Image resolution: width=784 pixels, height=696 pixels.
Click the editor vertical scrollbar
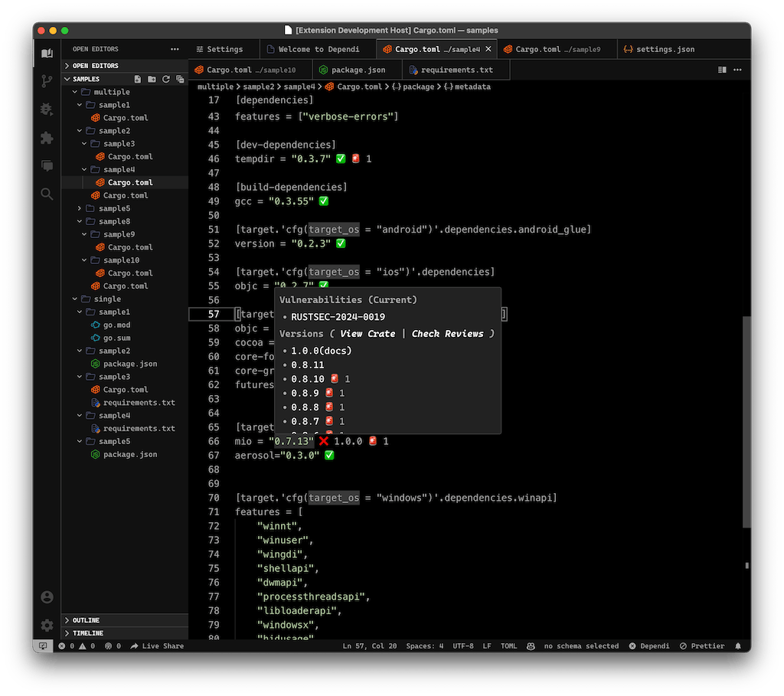click(746, 421)
